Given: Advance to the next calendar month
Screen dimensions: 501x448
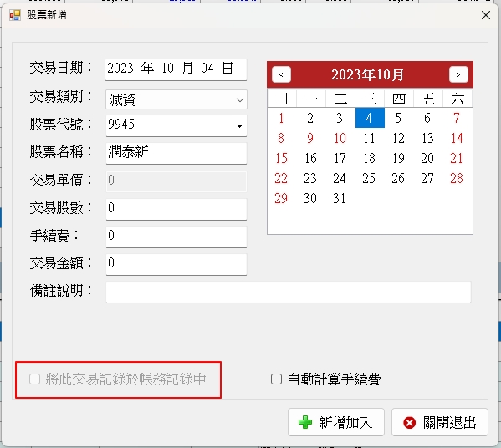Looking at the screenshot, I should [x=458, y=74].
